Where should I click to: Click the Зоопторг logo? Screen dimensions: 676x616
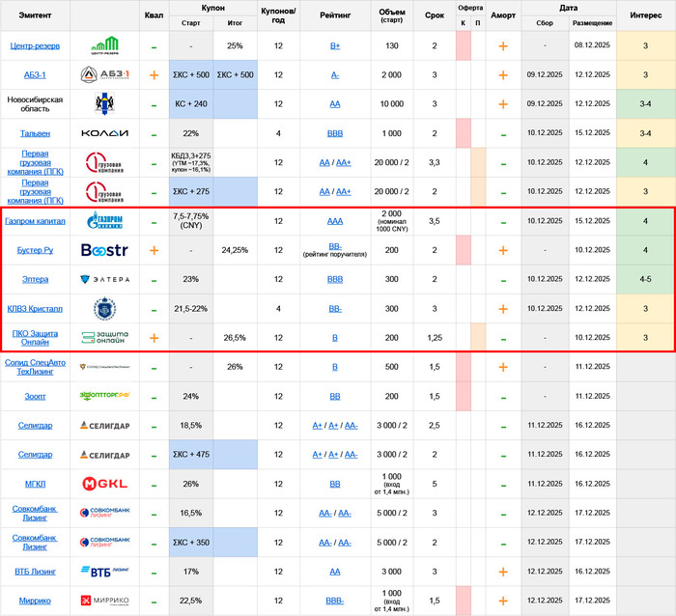click(x=103, y=396)
